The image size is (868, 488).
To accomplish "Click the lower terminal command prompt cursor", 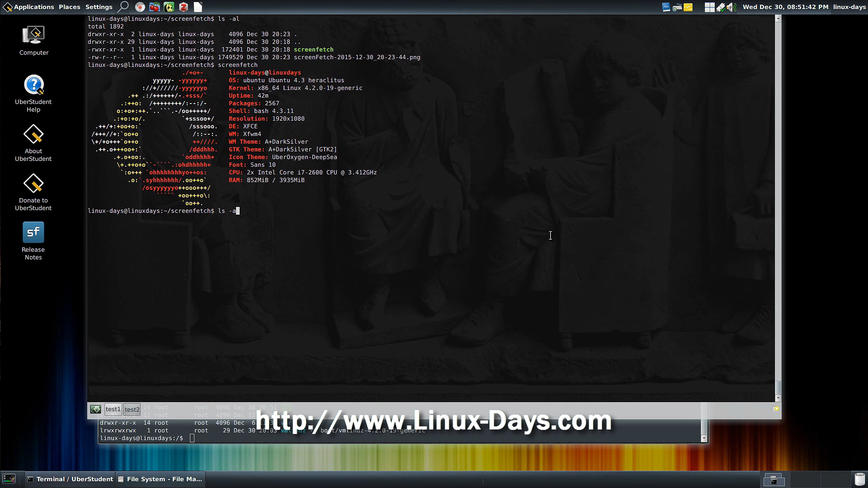I will (192, 438).
